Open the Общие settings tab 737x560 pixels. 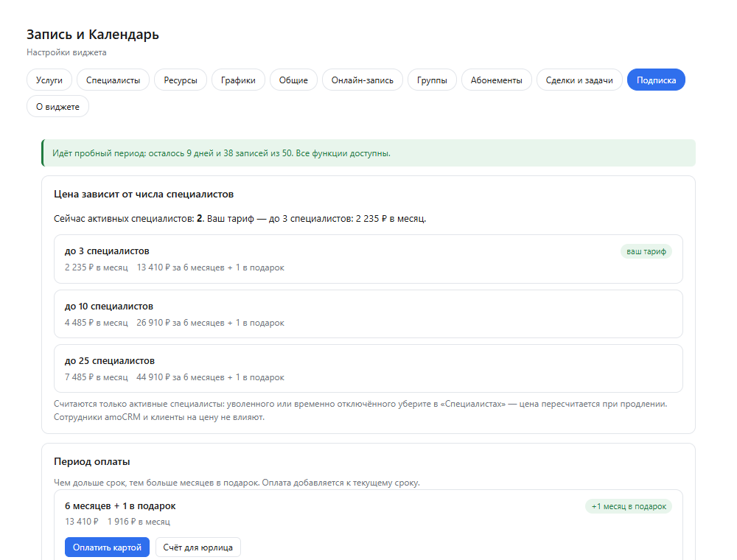tap(293, 80)
